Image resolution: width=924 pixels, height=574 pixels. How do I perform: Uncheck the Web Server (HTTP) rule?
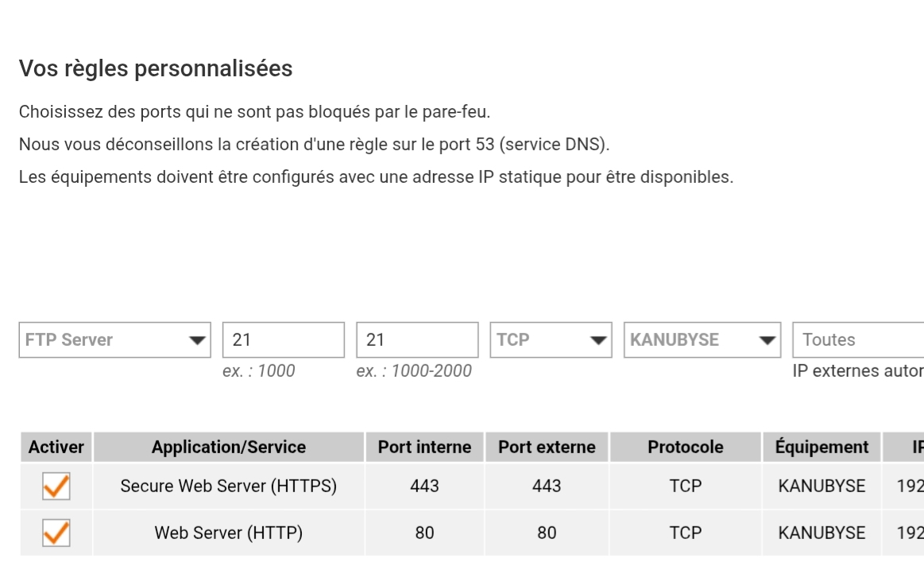pos(56,533)
